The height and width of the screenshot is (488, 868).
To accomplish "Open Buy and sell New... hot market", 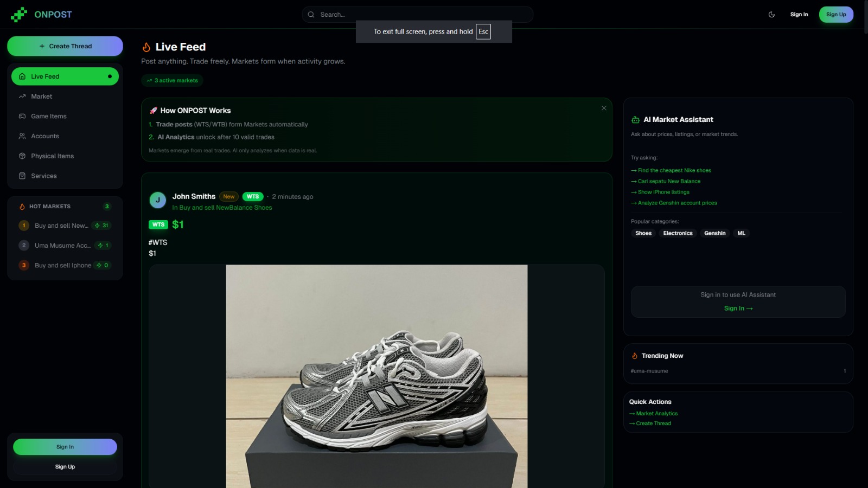I will pyautogui.click(x=65, y=226).
